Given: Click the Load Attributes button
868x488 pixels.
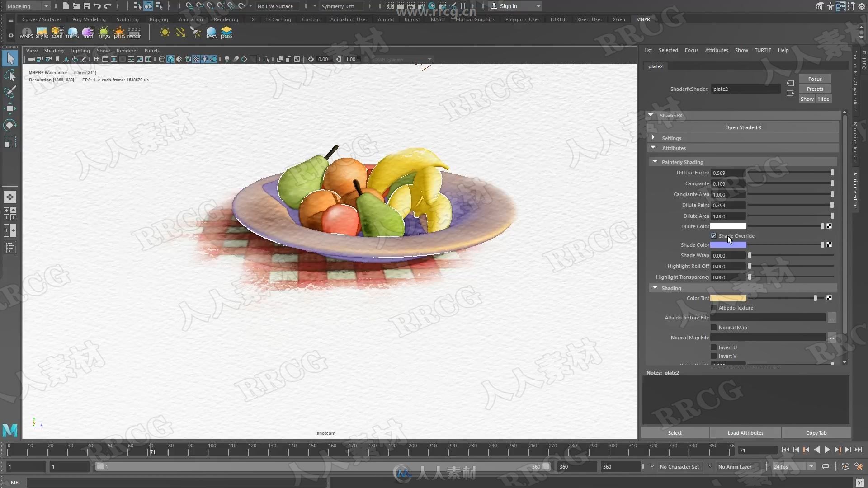Looking at the screenshot, I should click(x=745, y=432).
